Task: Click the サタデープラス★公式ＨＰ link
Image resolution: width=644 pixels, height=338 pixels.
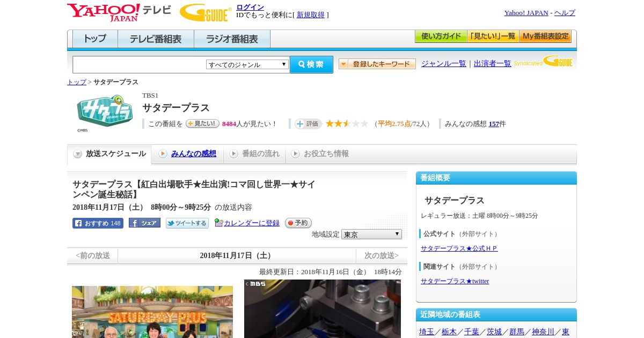Action: pos(459,248)
